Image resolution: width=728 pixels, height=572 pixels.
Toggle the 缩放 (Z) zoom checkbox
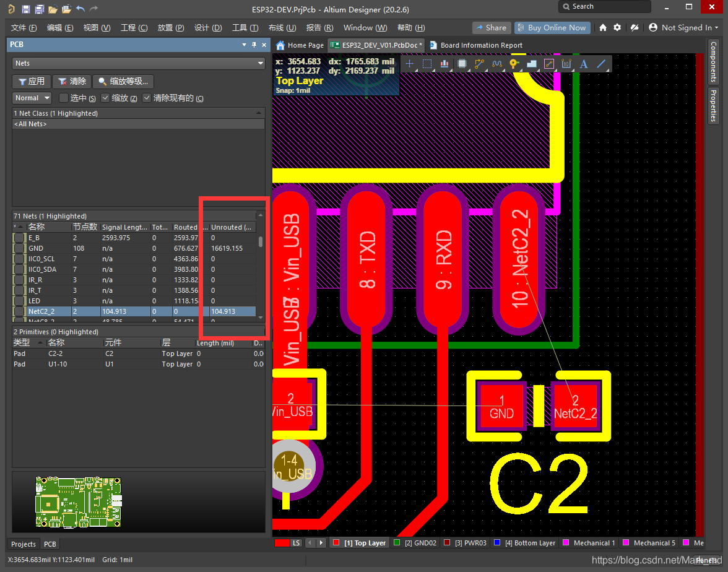(x=105, y=98)
